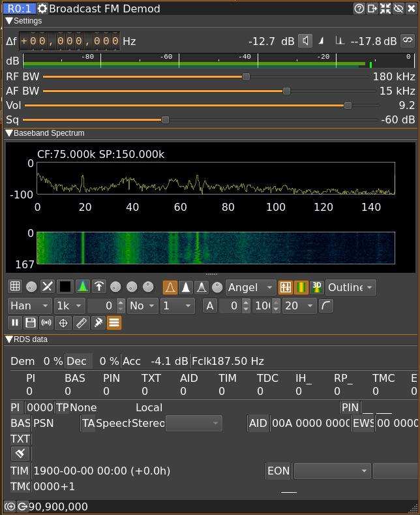Click the RF BW slider handle
This screenshot has width=420, height=515.
click(x=246, y=76)
